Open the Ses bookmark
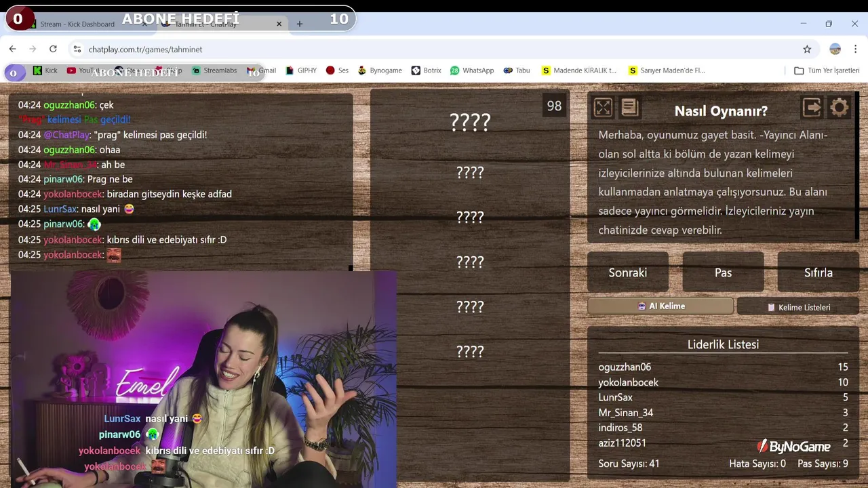Screen dimensions: 868x488 click(x=337, y=70)
